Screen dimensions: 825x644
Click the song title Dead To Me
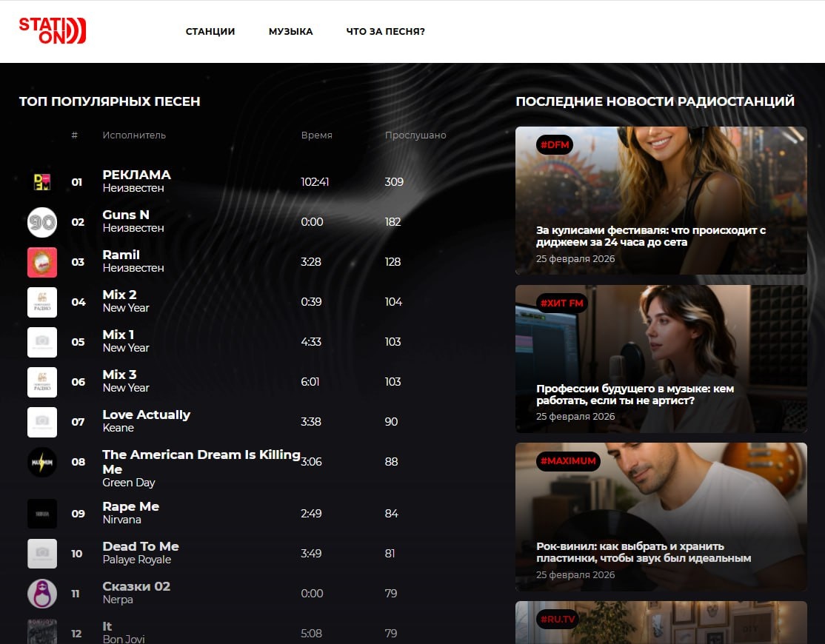(x=141, y=546)
